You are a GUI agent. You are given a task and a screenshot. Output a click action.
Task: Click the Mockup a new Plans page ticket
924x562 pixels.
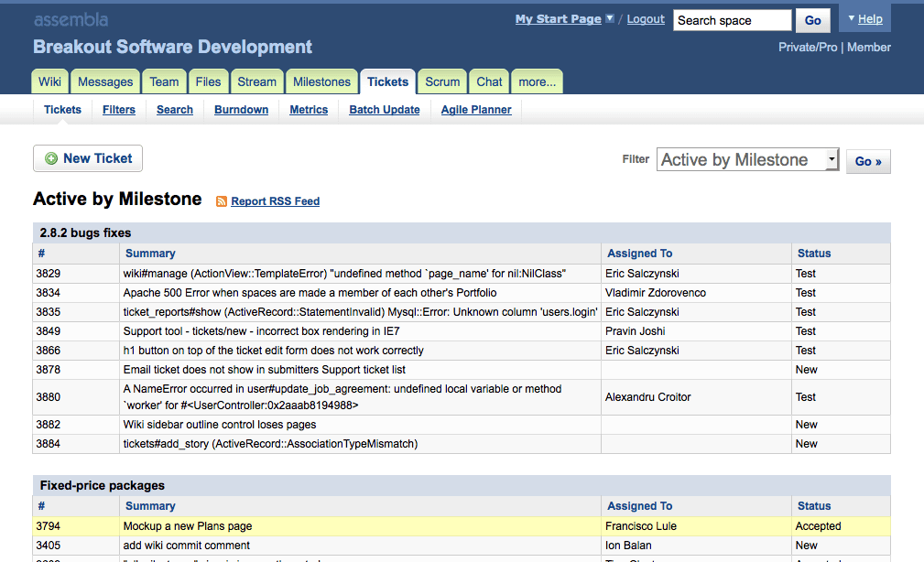click(x=188, y=526)
